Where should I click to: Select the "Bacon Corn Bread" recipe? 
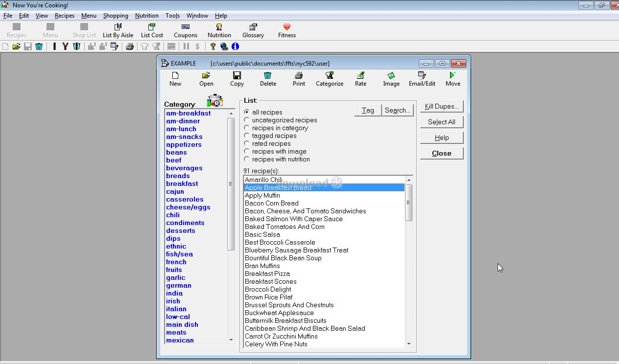(324, 203)
